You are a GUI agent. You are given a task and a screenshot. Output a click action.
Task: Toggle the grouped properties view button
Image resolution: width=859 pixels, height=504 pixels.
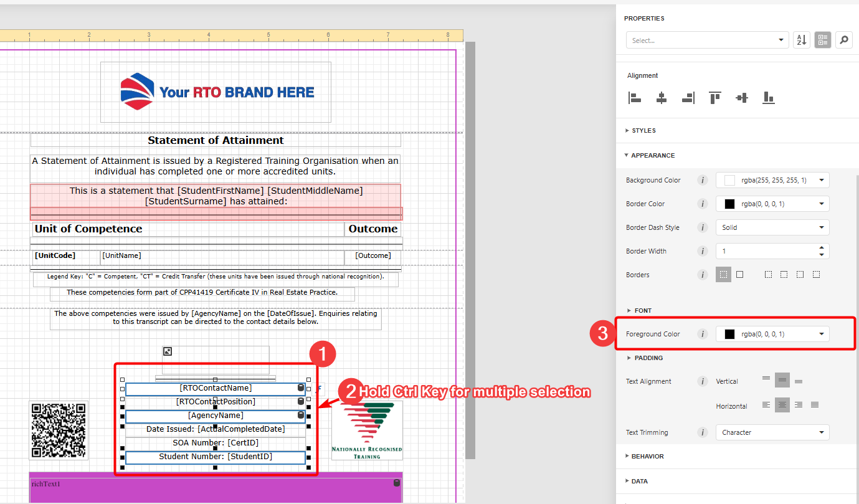(822, 40)
